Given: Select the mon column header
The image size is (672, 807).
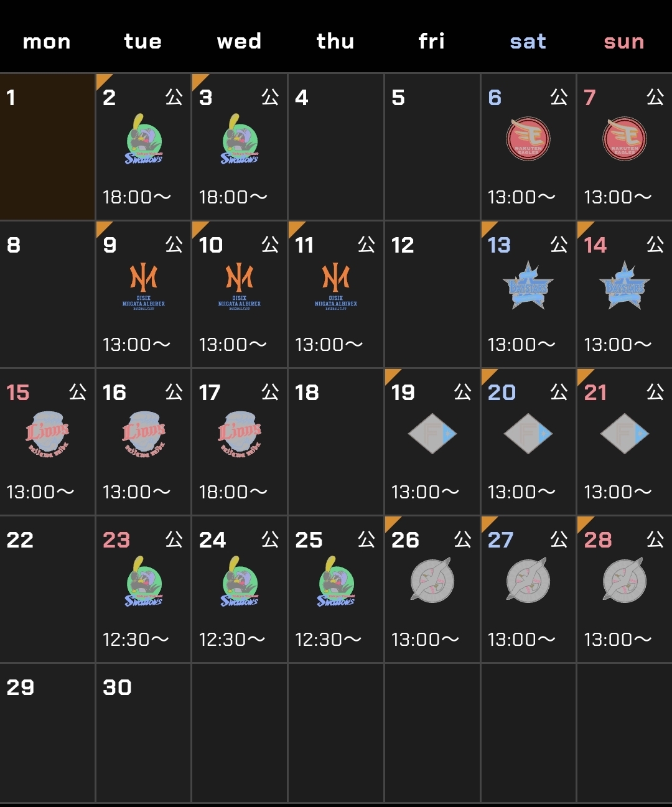Looking at the screenshot, I should [x=47, y=42].
